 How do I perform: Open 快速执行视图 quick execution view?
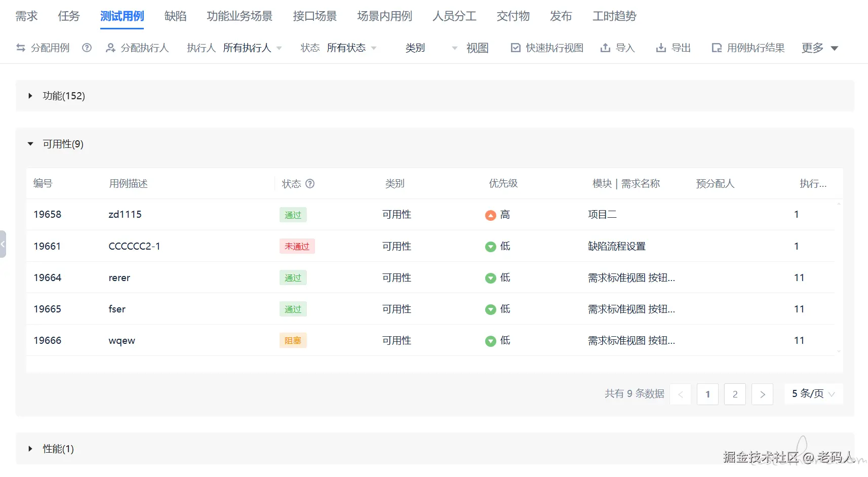[x=547, y=48]
